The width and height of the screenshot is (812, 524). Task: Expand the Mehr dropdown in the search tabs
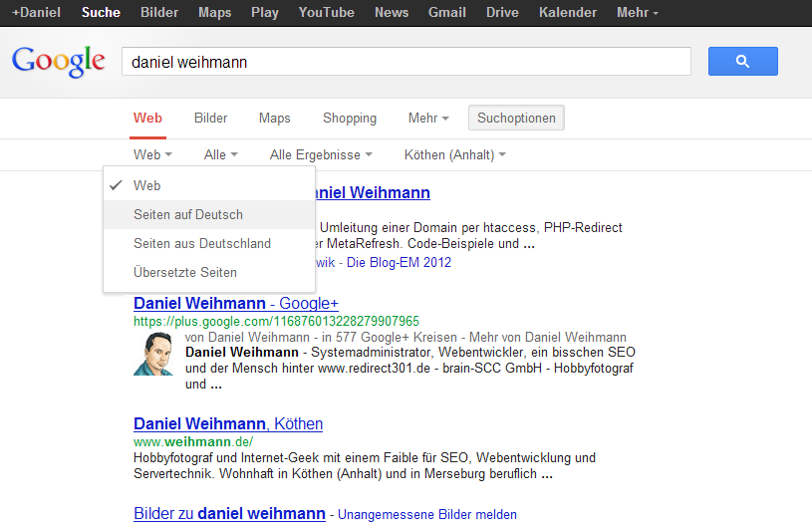coord(428,119)
